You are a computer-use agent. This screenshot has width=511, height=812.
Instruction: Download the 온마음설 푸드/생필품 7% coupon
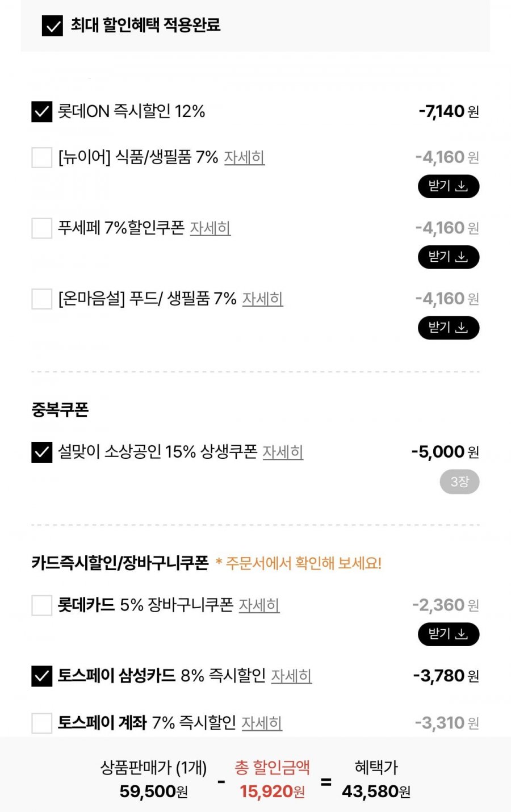[x=448, y=328]
